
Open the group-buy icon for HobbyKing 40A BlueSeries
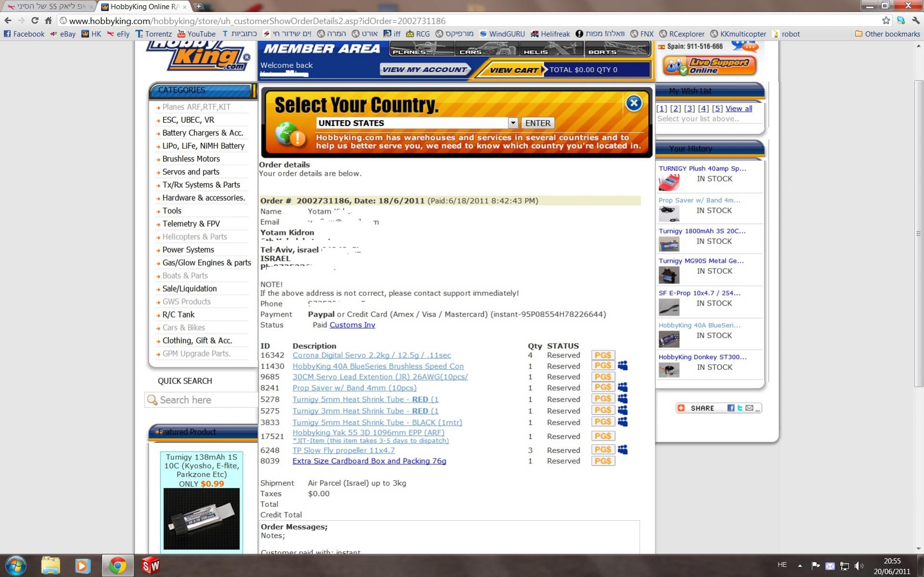[623, 366]
